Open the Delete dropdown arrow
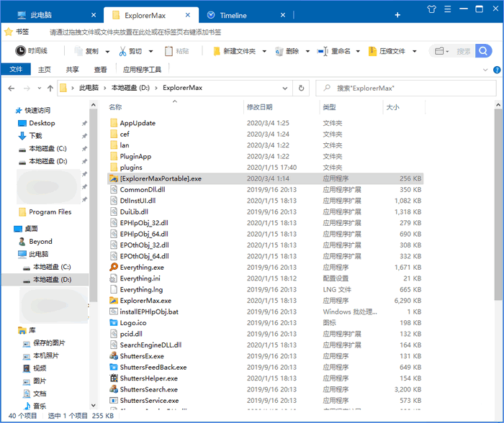 [307, 51]
